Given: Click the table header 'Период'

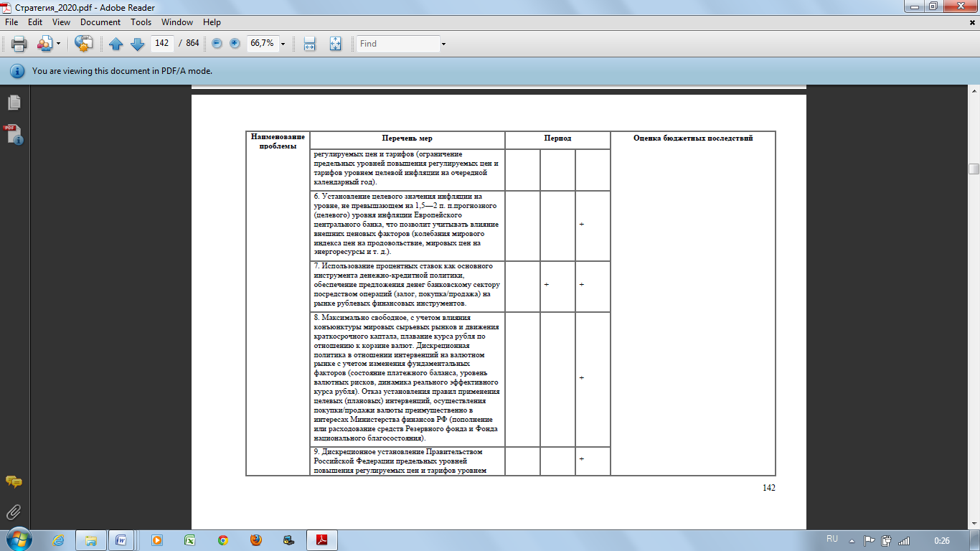Looking at the screenshot, I should (x=557, y=138).
